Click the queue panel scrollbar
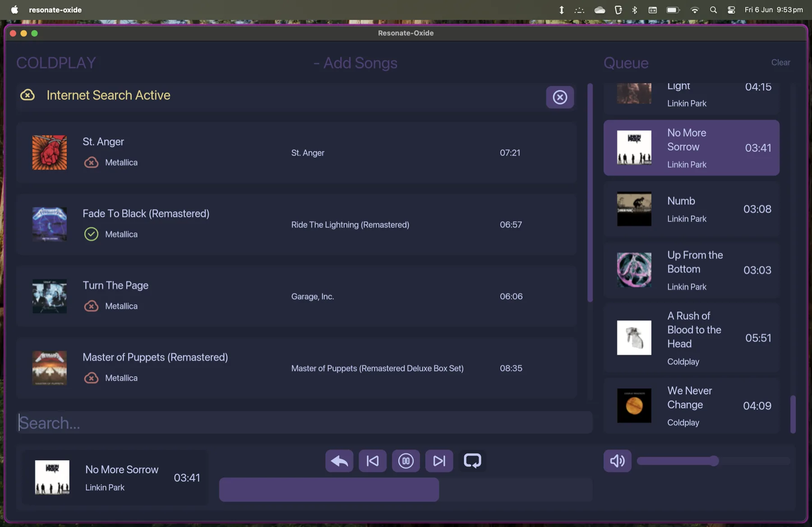This screenshot has height=527, width=812. [x=793, y=414]
